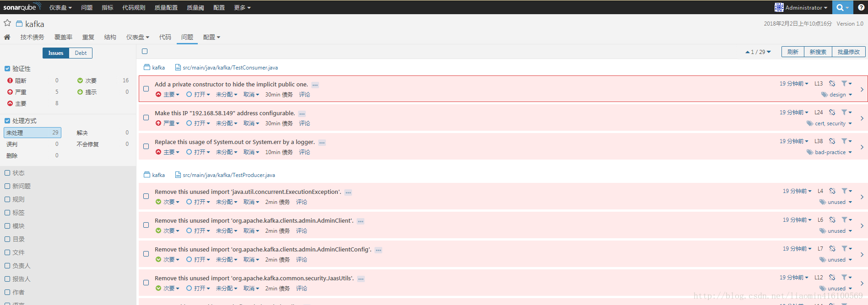This screenshot has width=868, height=305.
Task: Check the private constructor issue checkbox
Action: click(x=146, y=89)
